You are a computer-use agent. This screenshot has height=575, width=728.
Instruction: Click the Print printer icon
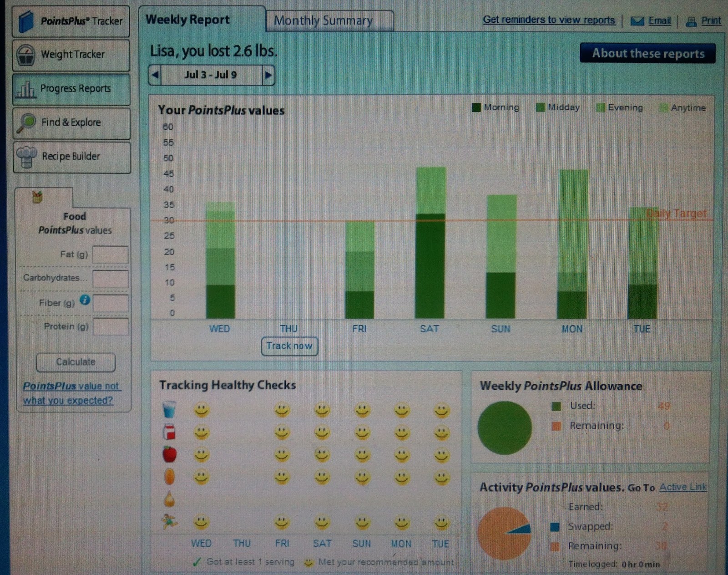click(691, 21)
